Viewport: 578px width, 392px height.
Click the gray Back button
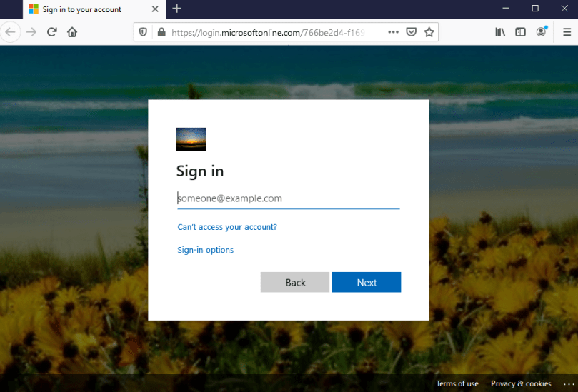click(x=295, y=283)
